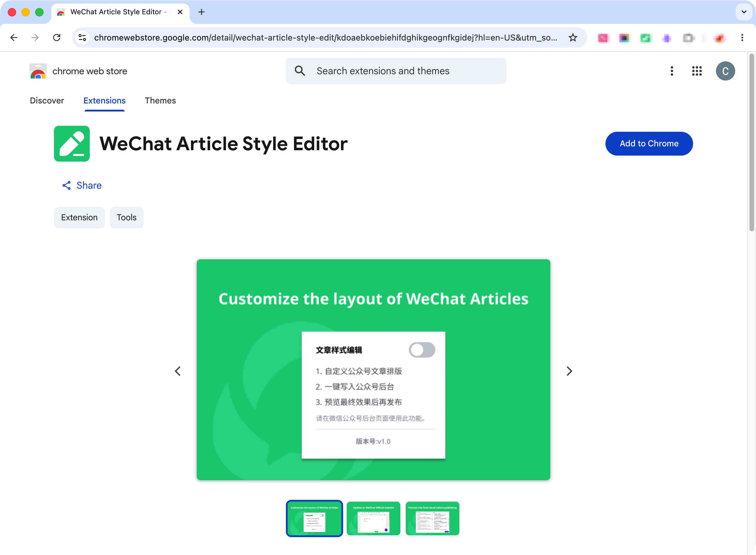Open the red extension icon in toolbar
This screenshot has width=756, height=555.
[x=720, y=38]
